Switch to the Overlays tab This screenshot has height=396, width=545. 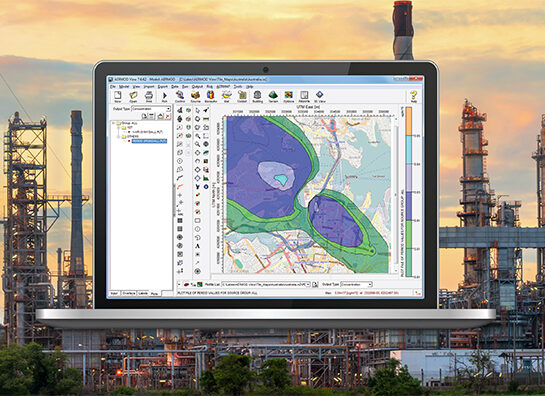pos(129,293)
